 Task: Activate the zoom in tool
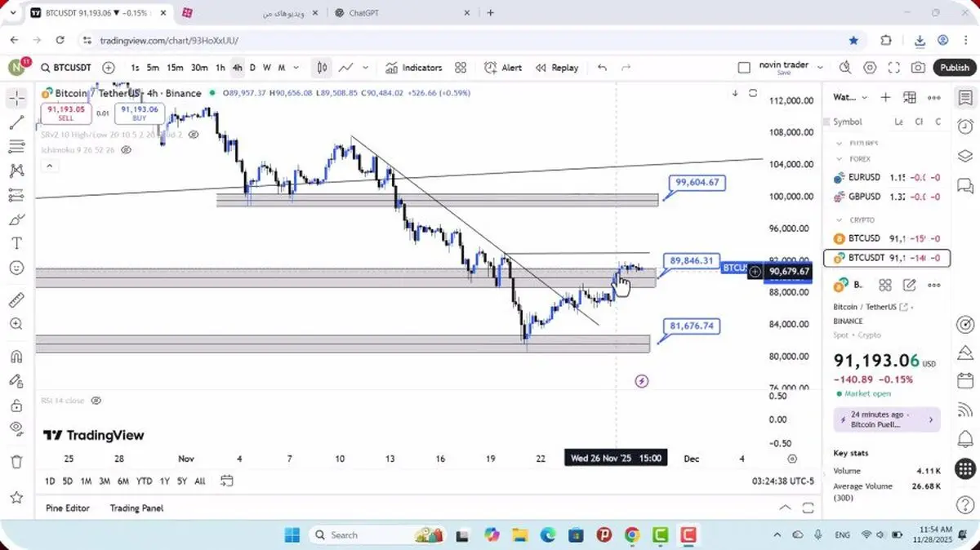16,324
